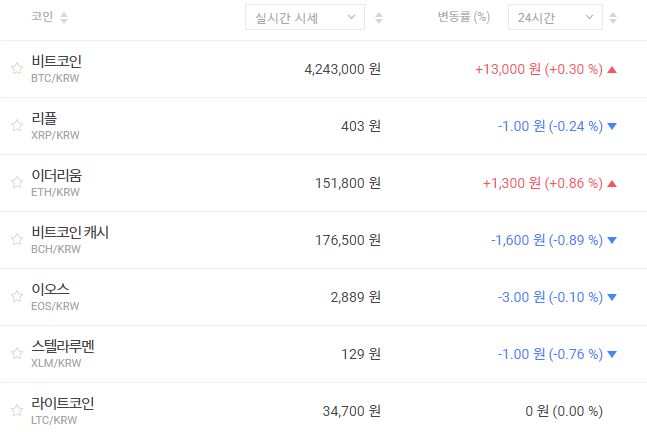The height and width of the screenshot is (432, 647).
Task: Open the 실시간 시세 dropdown
Action: [x=305, y=18]
